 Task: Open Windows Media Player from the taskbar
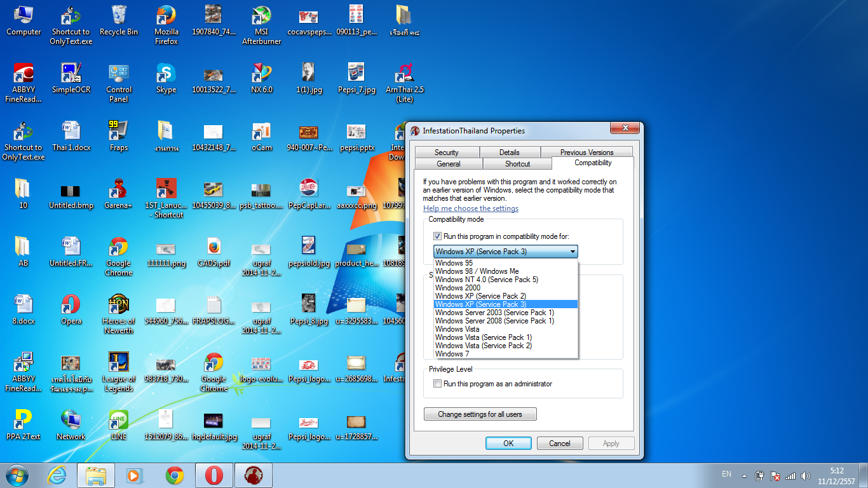pos(135,475)
